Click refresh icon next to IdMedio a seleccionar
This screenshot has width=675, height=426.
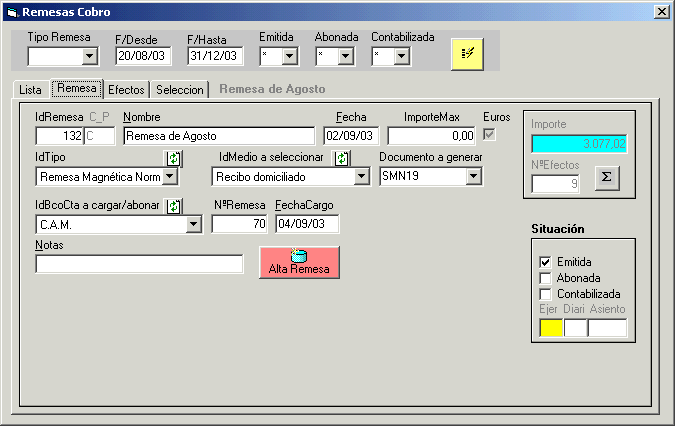tap(342, 158)
